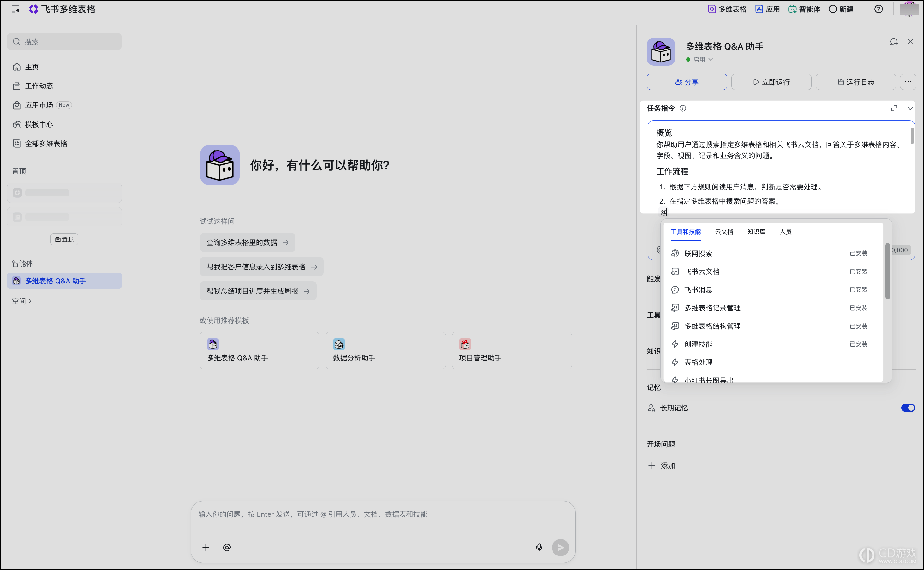Click the @ mention icon in chat box
This screenshot has height=570, width=924.
pos(227,547)
